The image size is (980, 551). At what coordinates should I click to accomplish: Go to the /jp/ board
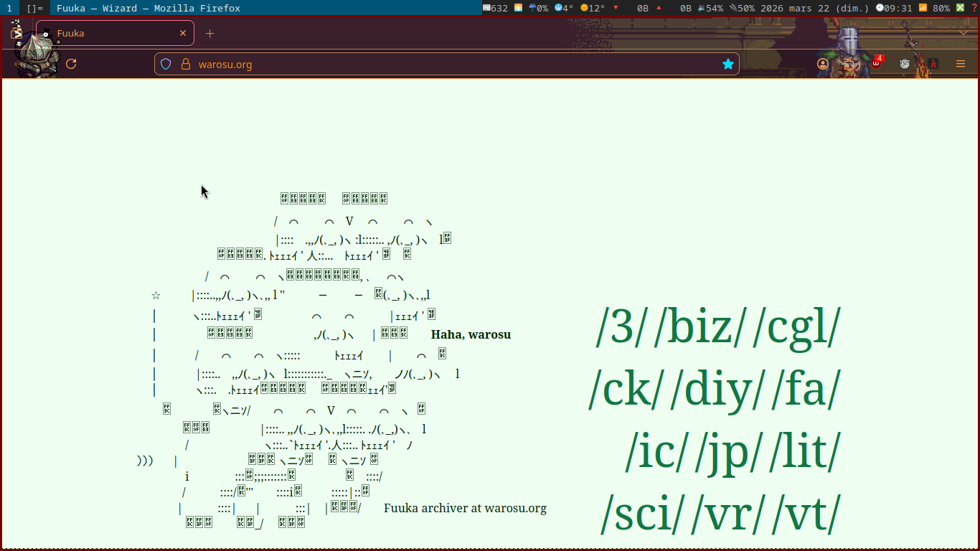[x=730, y=452]
